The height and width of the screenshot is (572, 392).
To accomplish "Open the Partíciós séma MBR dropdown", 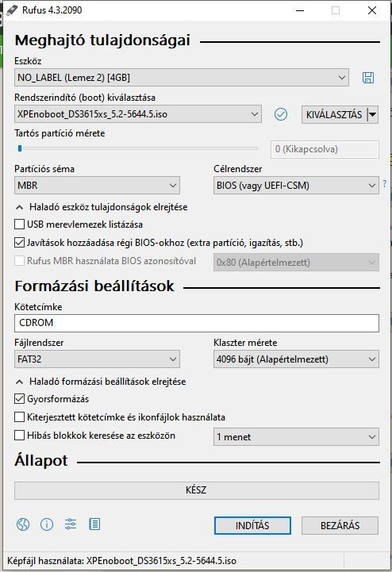I will 97,186.
